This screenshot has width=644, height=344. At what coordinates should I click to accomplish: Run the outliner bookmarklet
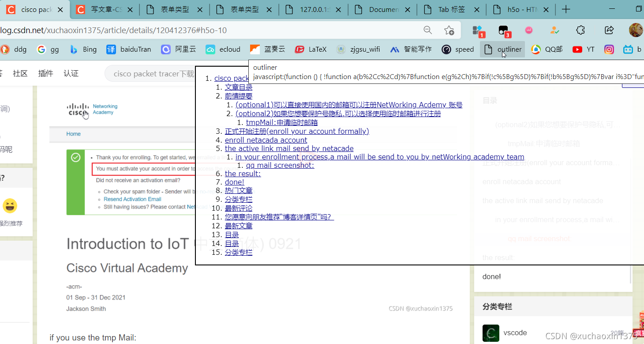tap(502, 49)
